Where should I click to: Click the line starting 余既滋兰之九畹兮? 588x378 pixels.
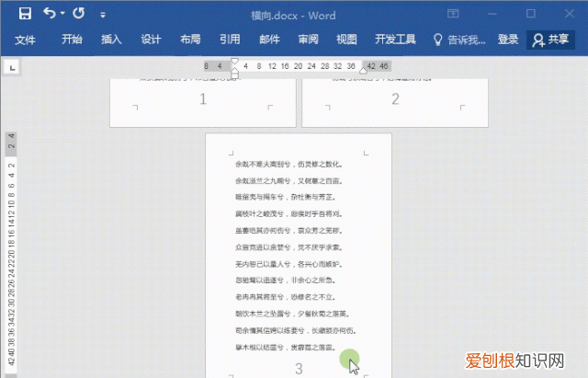[x=288, y=181]
